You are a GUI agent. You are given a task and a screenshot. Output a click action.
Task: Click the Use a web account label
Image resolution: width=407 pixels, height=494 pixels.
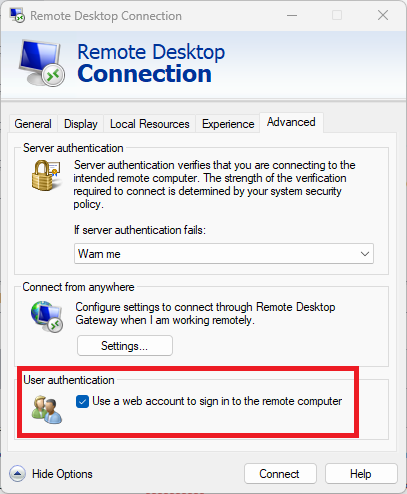[x=217, y=401]
